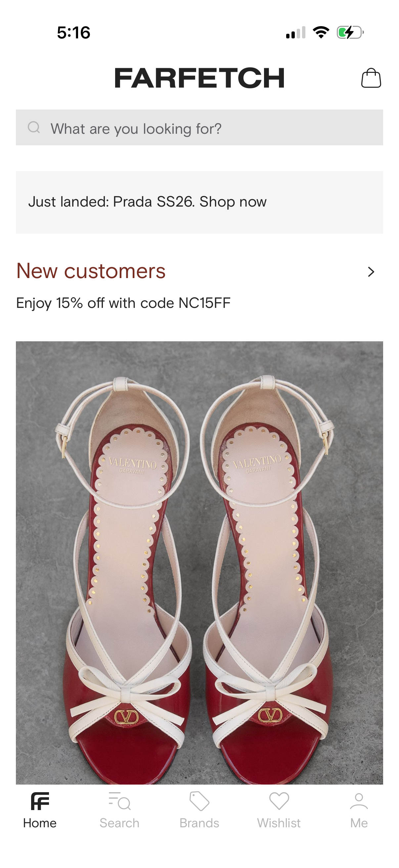Image resolution: width=399 pixels, height=868 pixels.
Task: Open the New customers heading link
Action: pyautogui.click(x=91, y=271)
